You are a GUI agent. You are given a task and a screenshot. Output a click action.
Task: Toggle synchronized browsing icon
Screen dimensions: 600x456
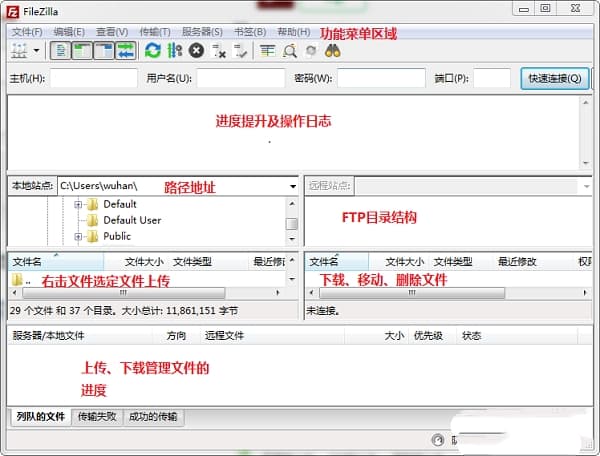point(311,50)
